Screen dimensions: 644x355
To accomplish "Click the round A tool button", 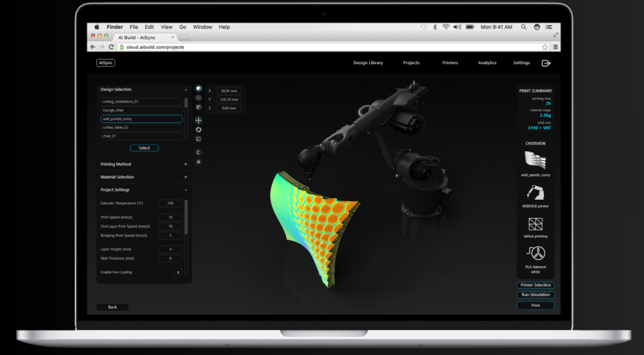I will coord(198,161).
